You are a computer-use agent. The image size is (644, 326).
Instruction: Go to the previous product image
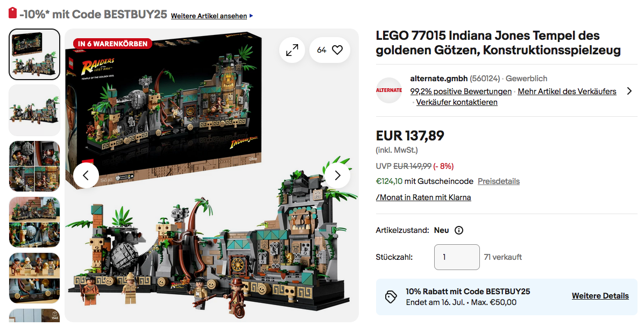click(86, 175)
